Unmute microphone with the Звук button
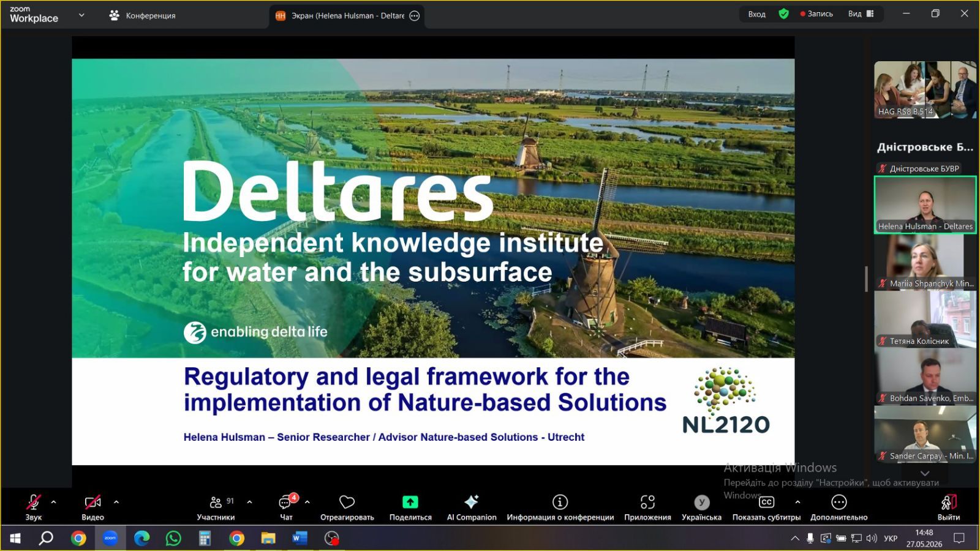This screenshot has height=551, width=980. tap(33, 507)
